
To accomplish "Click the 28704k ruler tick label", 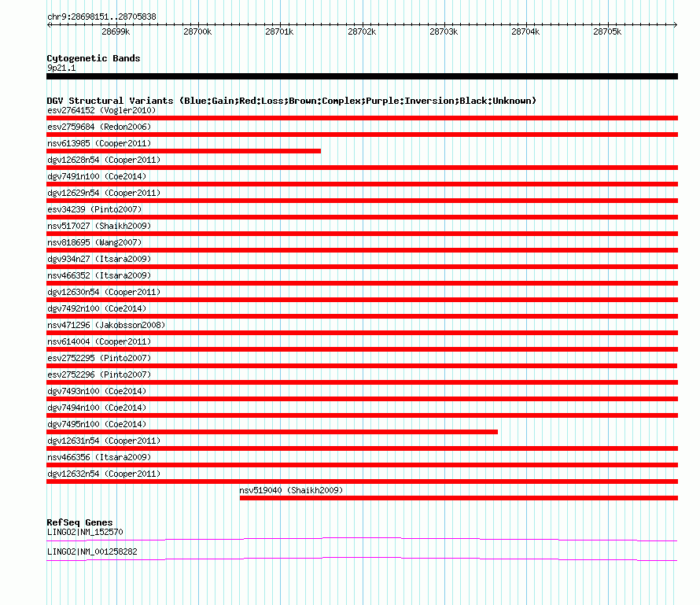I will 525,31.
